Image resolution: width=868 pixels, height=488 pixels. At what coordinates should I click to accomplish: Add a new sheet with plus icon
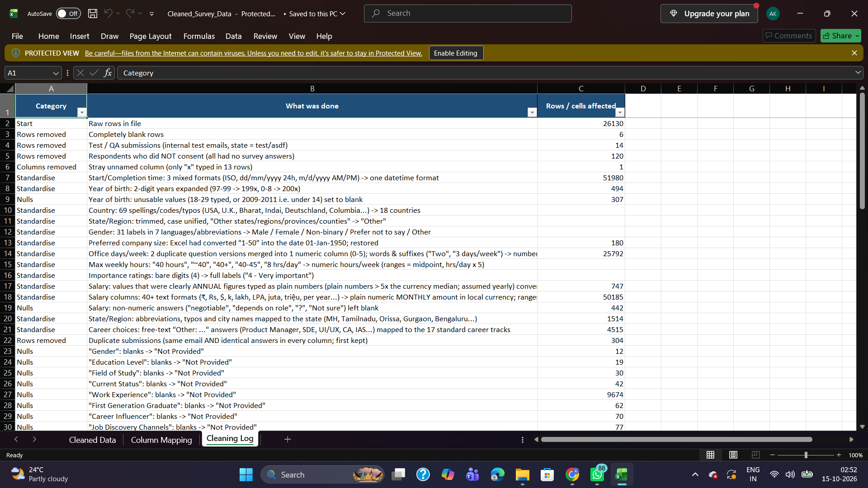(288, 439)
